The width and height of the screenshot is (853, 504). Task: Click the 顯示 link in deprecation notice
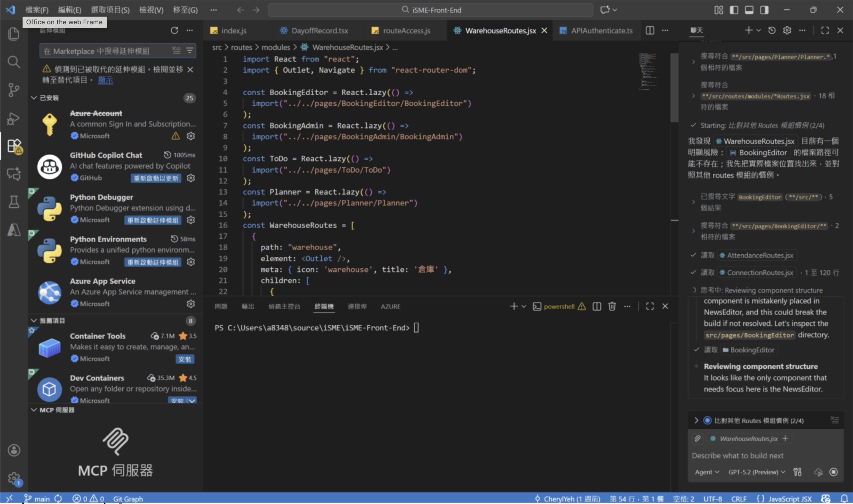(x=105, y=80)
